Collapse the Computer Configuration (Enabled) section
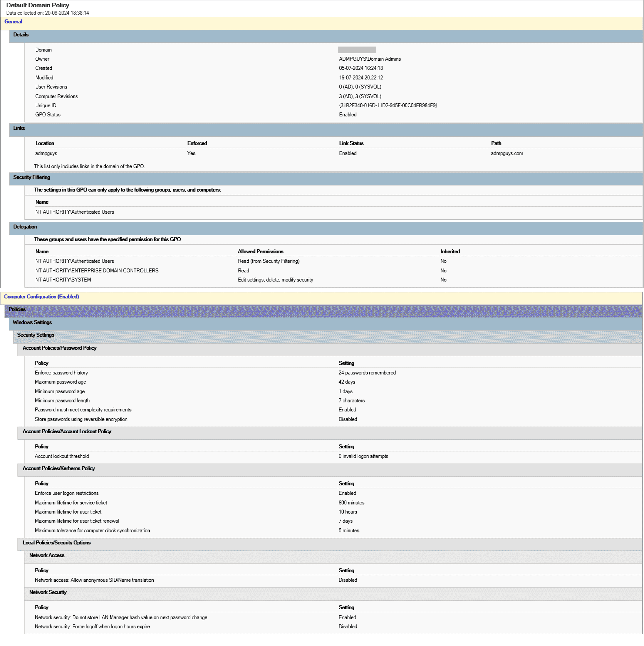644x646 pixels. [41, 297]
